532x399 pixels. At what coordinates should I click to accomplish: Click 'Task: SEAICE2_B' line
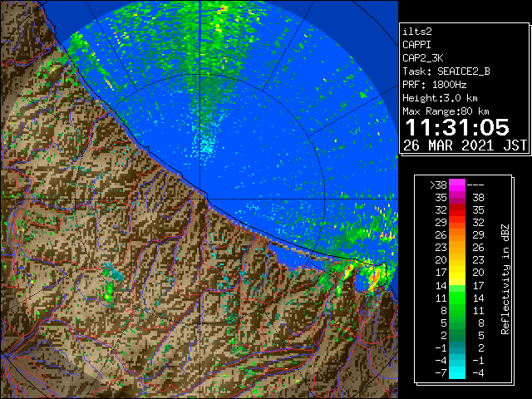446,71
